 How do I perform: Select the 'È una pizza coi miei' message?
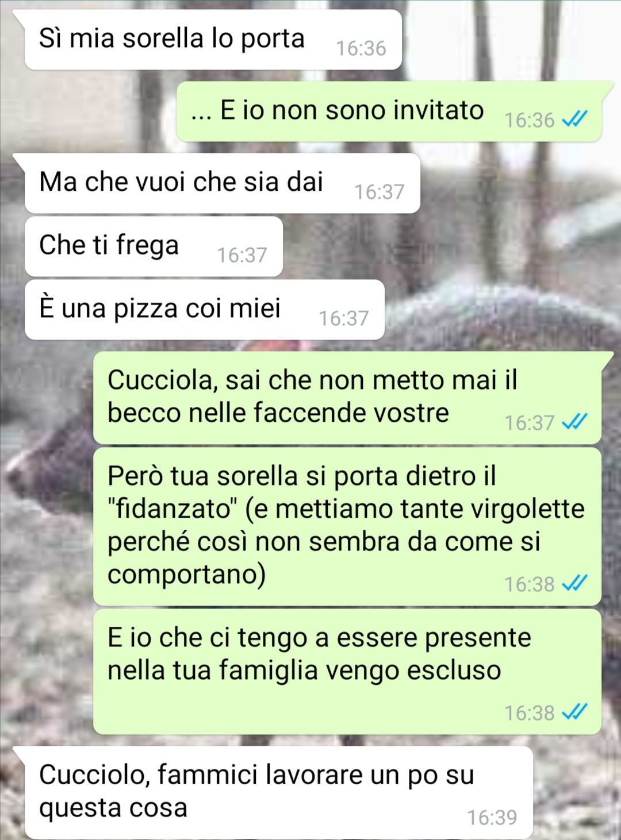tap(204, 310)
